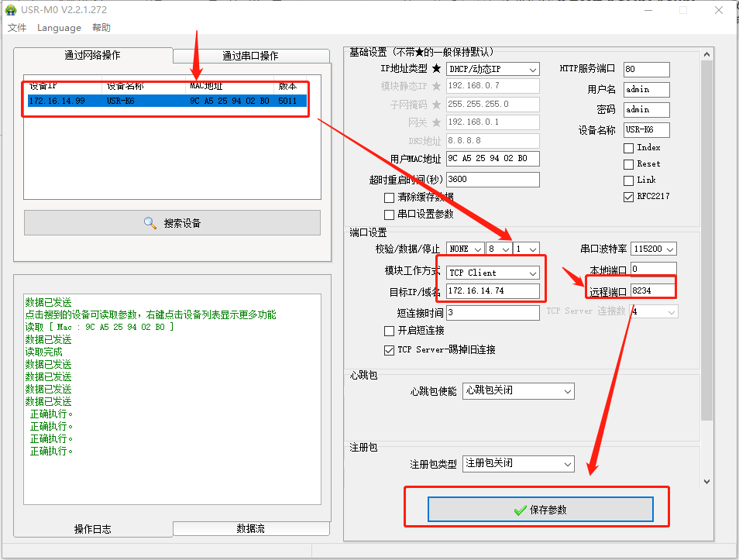Screen dimensions: 739x560
Task: Click the USR-M0 app icon in title bar
Action: (x=10, y=10)
